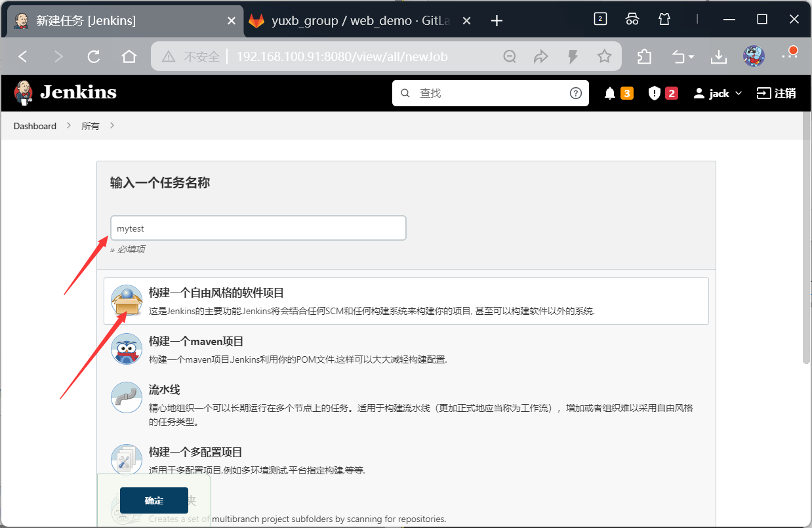Click the not-secure warning triangle icon
The image size is (812, 528).
[x=169, y=57]
